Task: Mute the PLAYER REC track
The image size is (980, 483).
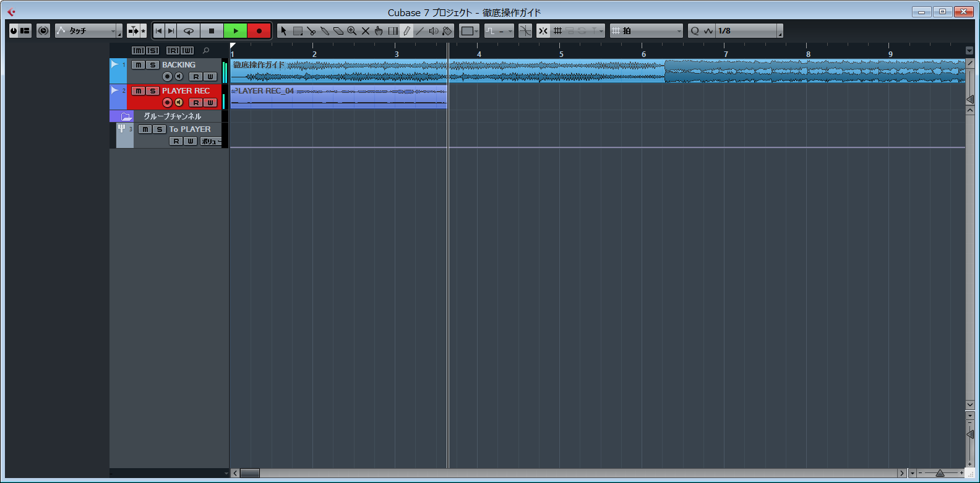Action: (139, 91)
